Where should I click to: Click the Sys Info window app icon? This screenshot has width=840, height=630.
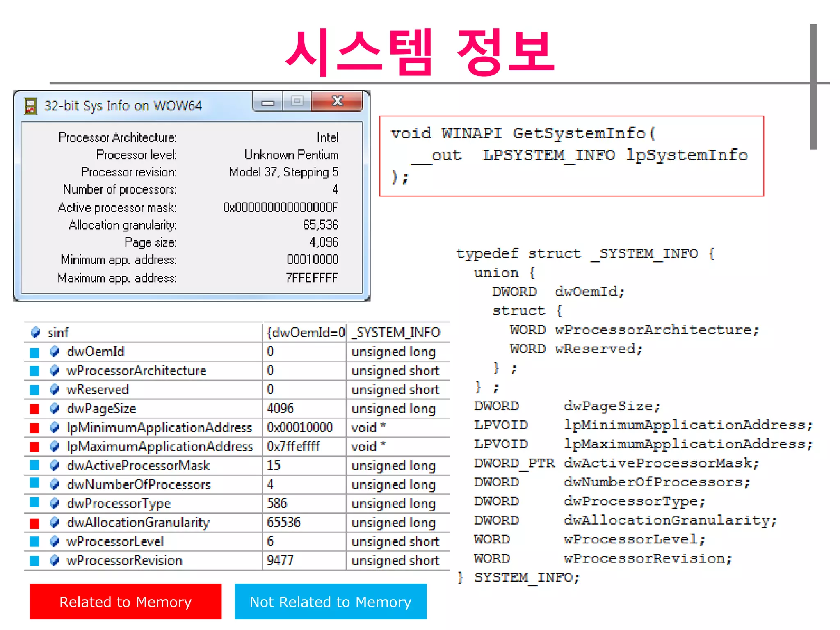pyautogui.click(x=31, y=106)
